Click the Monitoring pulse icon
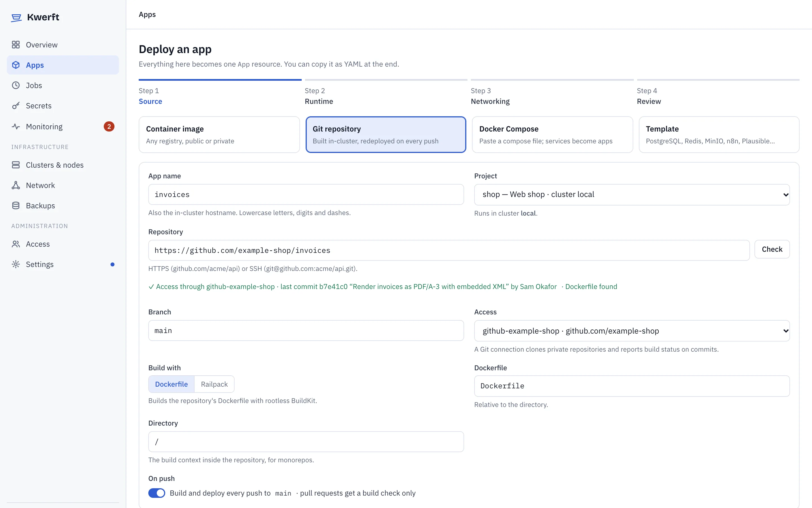Screen dimensions: 812x508 pos(16,127)
